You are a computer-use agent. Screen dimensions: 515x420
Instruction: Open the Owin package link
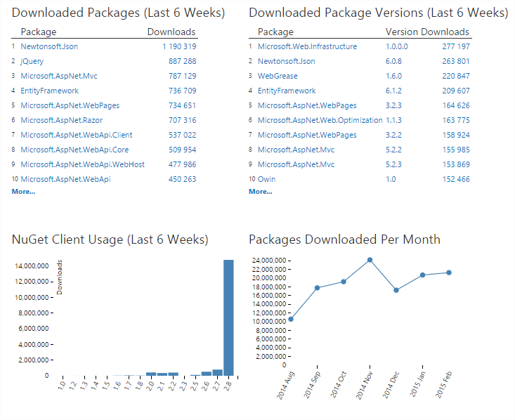point(267,179)
